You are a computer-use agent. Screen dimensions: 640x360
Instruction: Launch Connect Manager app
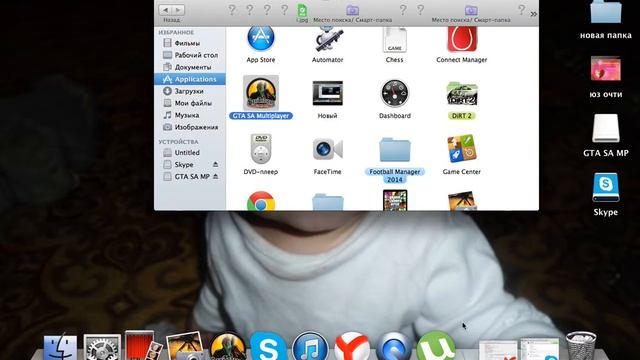point(461,39)
